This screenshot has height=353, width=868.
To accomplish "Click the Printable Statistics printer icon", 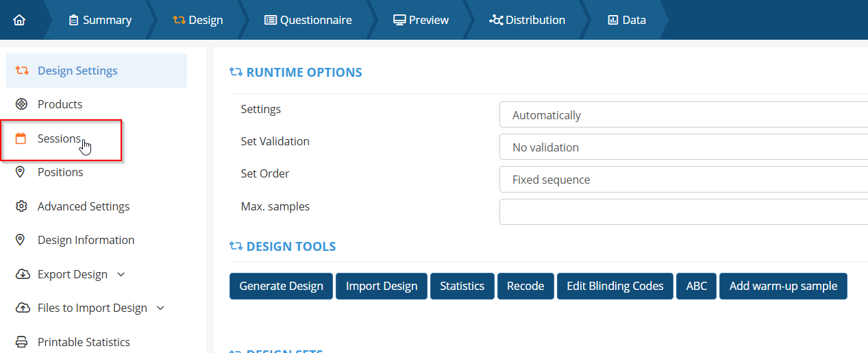I will (x=21, y=342).
